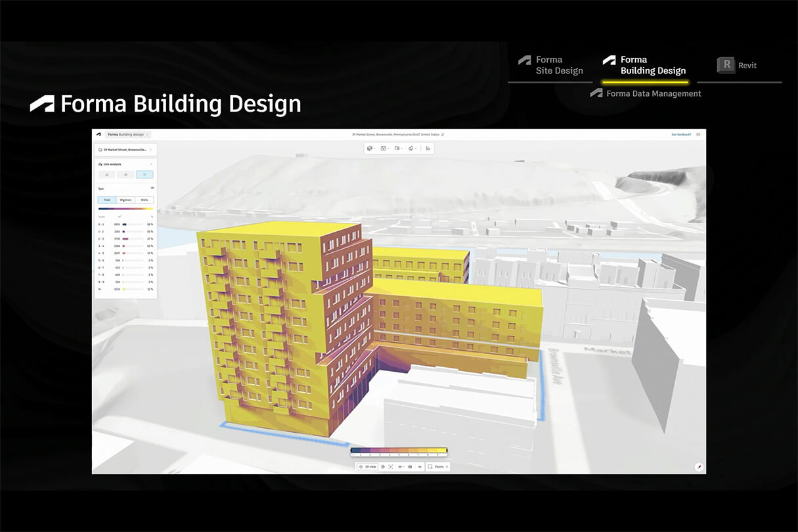
Task: Click the 4 - 5 hours row
Action: point(125,253)
